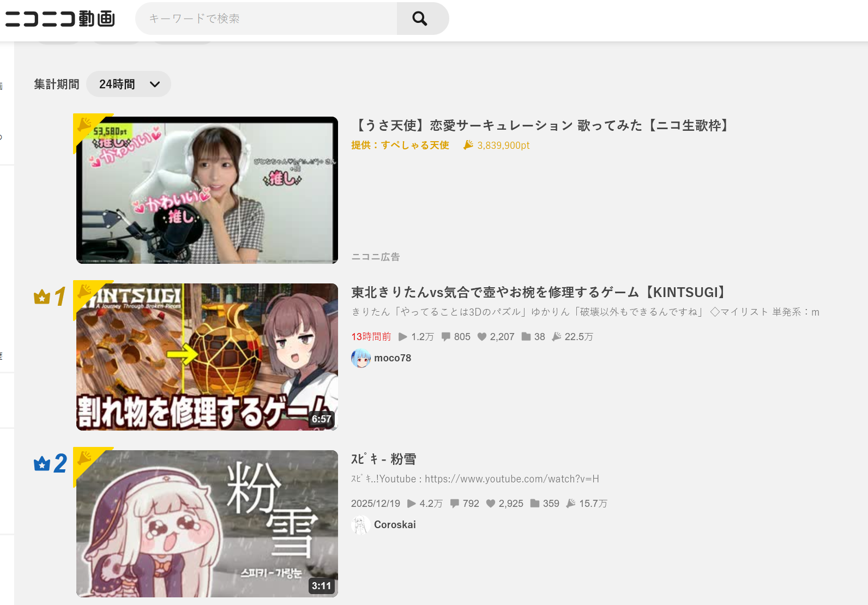This screenshot has width=868, height=605.
Task: Click the blue crown rank 2 icon
Action: point(42,464)
